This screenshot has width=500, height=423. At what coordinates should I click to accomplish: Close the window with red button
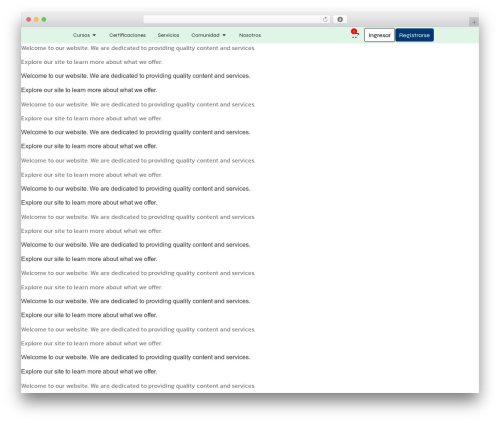click(x=29, y=19)
